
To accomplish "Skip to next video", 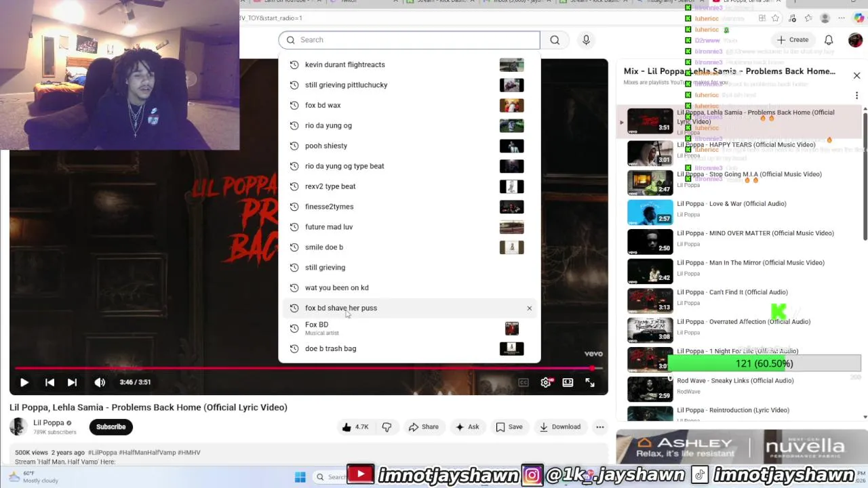I will 72,382.
